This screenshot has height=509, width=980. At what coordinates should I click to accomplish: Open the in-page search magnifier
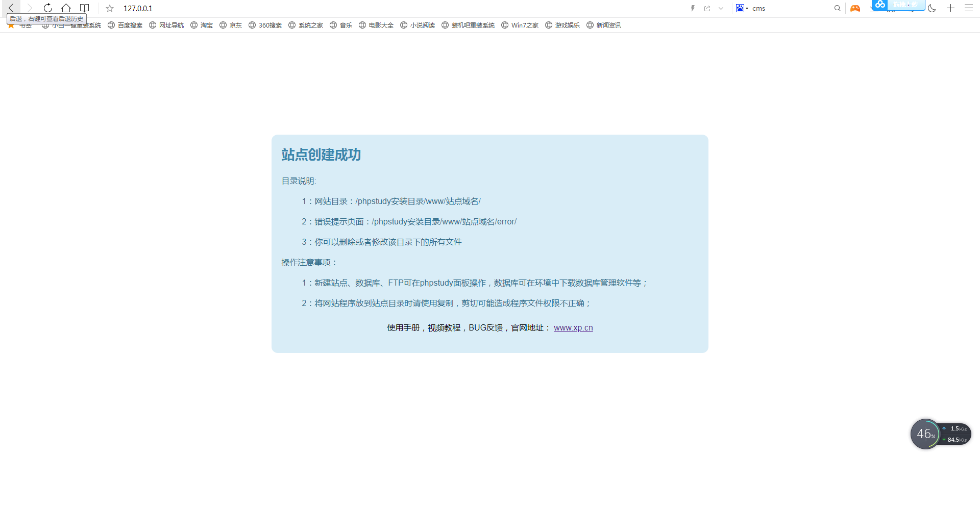click(x=837, y=8)
